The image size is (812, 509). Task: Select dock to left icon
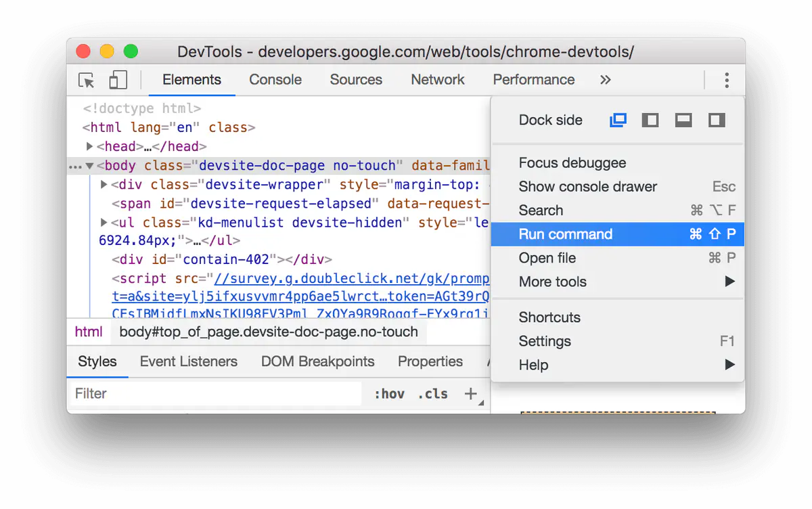coord(650,120)
